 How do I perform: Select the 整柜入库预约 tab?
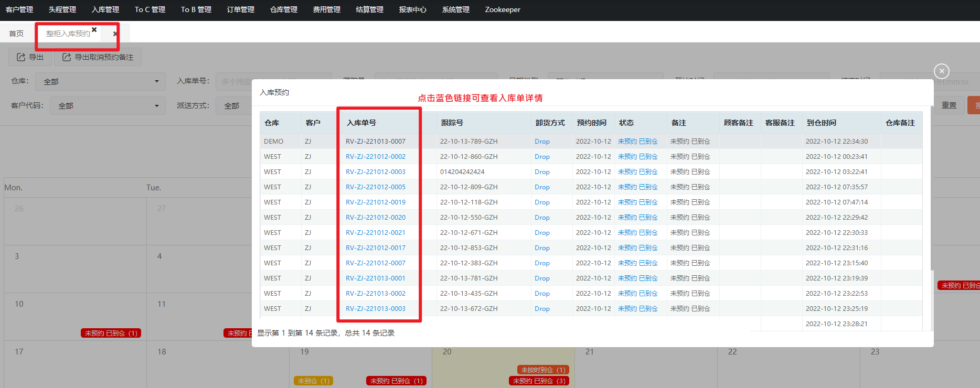click(68, 34)
